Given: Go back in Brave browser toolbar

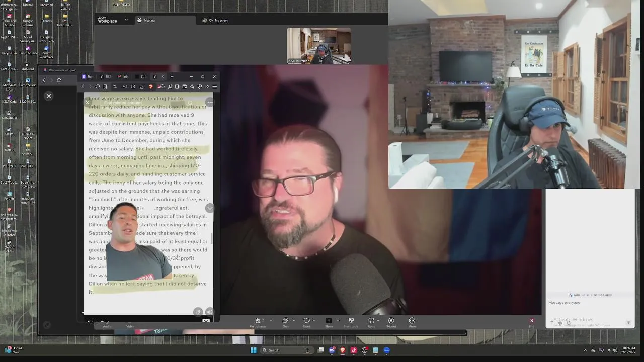Looking at the screenshot, I should 83,86.
